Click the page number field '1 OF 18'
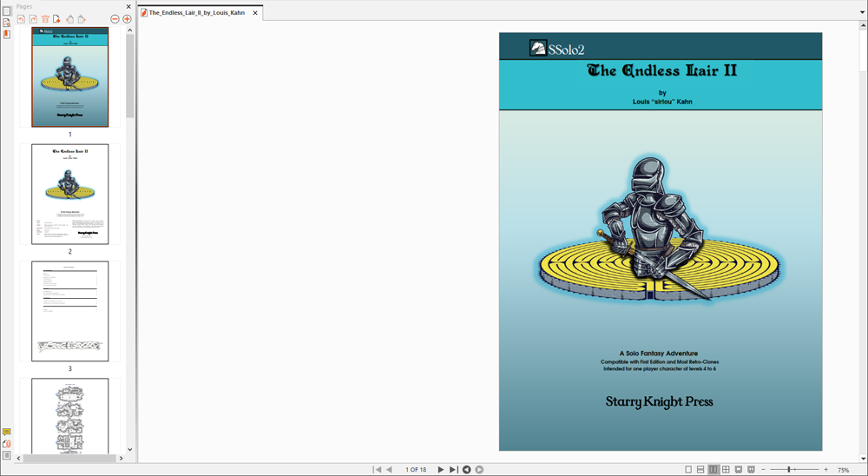The image size is (868, 476). tap(416, 470)
